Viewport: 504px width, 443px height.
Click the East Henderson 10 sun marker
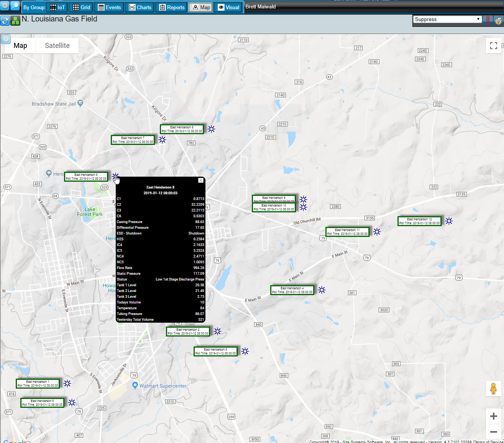coord(304,207)
